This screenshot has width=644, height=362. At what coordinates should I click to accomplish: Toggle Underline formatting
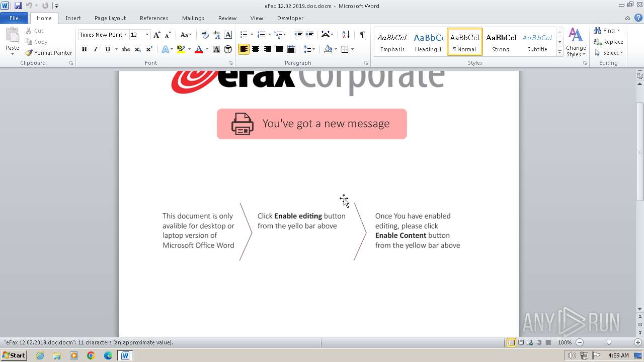(x=108, y=49)
